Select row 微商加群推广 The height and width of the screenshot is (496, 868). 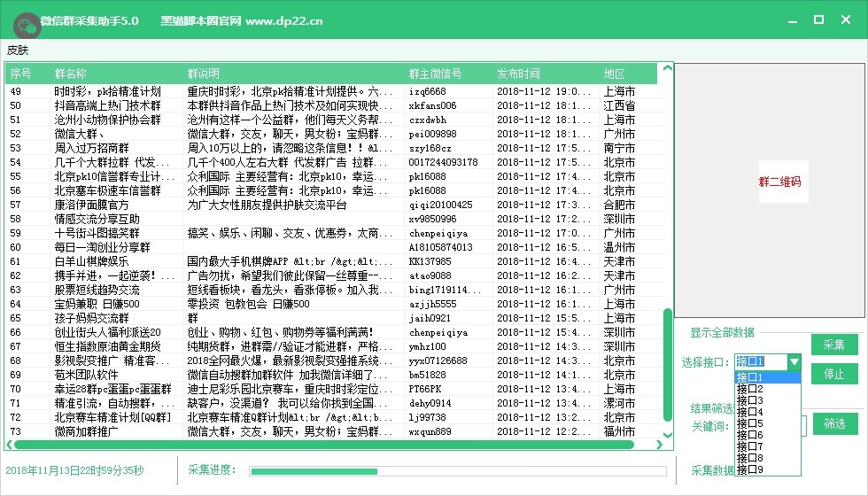[335, 432]
